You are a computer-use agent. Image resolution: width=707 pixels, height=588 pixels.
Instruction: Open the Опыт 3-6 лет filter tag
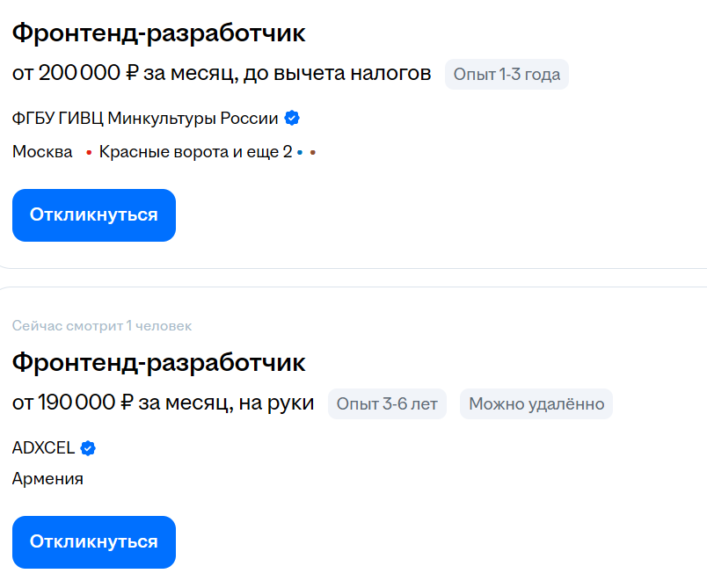387,403
